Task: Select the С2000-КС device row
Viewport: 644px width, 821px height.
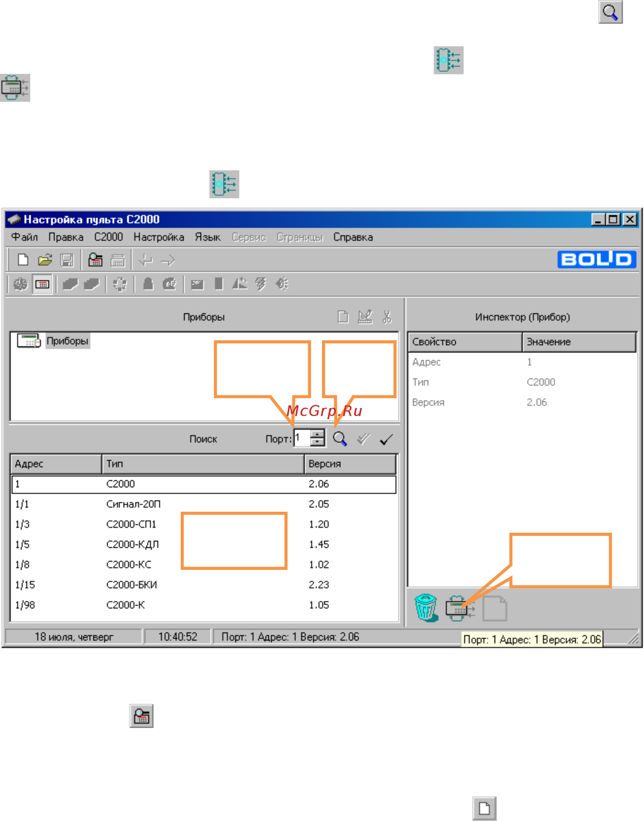Action: click(x=204, y=565)
